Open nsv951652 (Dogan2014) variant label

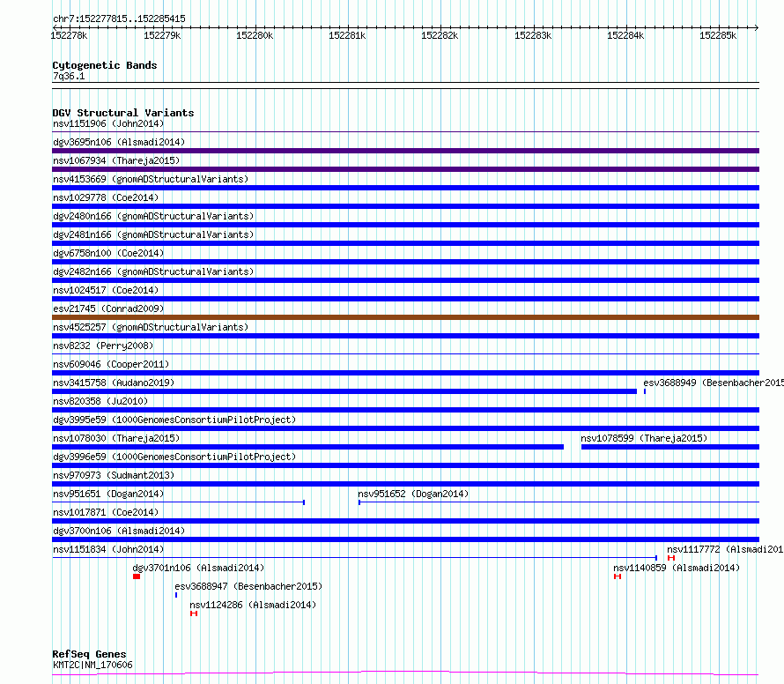[413, 494]
